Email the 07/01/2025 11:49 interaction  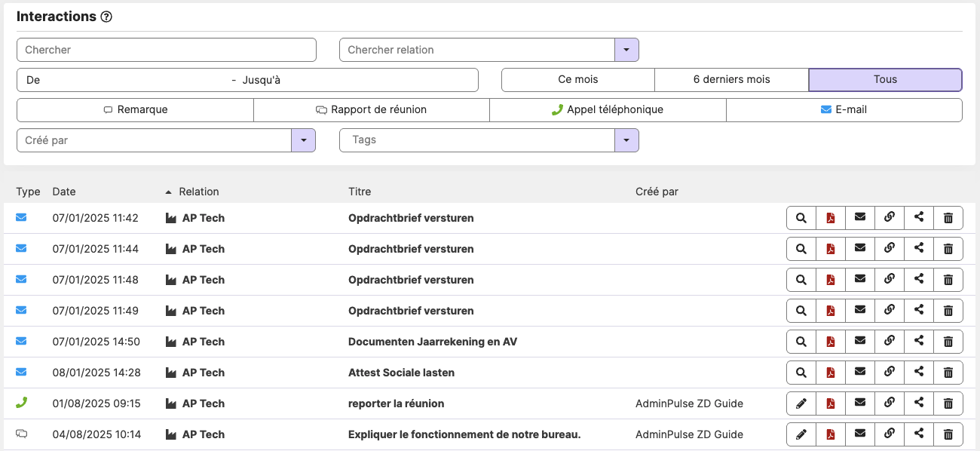[x=860, y=311]
